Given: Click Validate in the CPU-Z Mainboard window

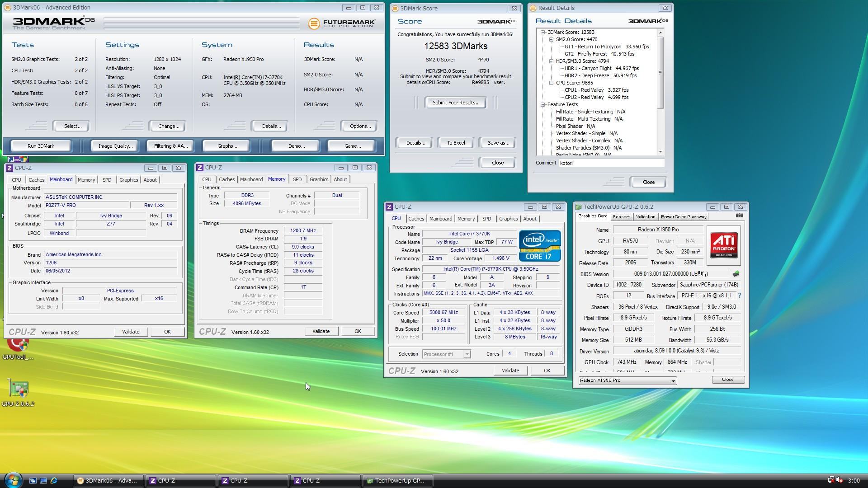Looking at the screenshot, I should pos(131,332).
